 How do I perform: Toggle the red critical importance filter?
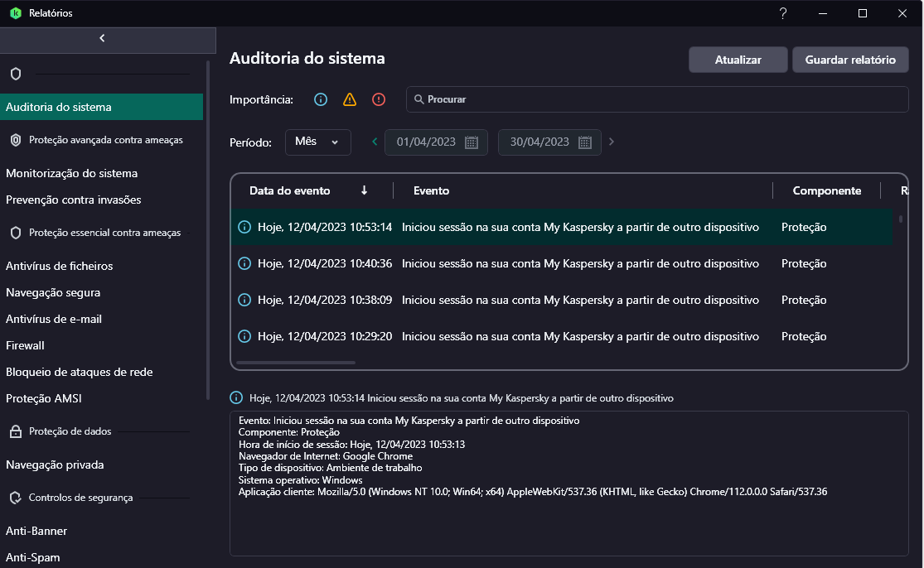click(379, 99)
